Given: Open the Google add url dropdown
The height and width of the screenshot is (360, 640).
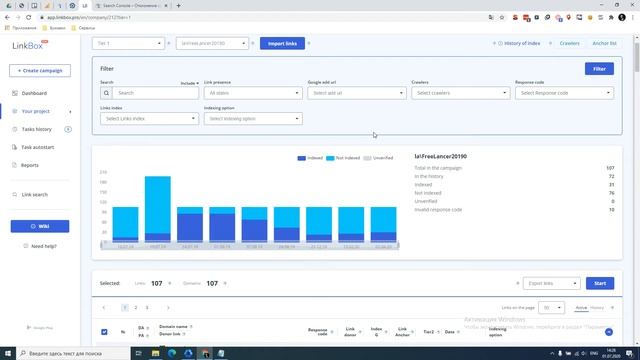Looking at the screenshot, I should [x=357, y=93].
